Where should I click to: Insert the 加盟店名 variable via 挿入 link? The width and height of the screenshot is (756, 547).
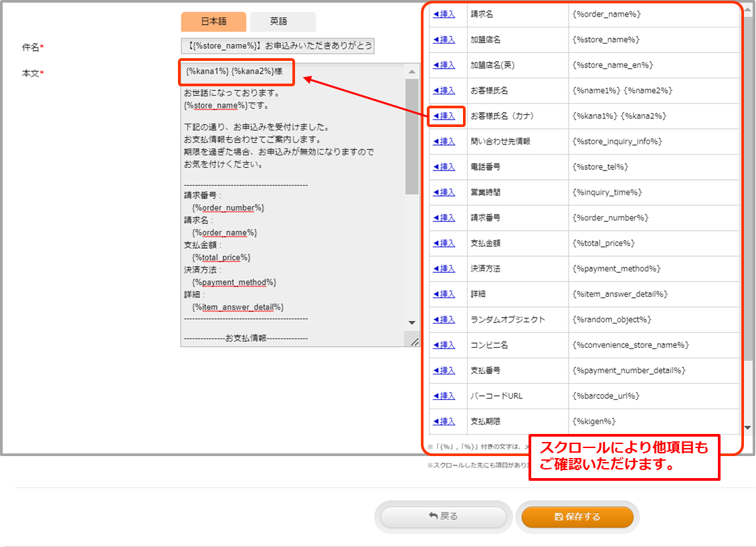pos(444,39)
